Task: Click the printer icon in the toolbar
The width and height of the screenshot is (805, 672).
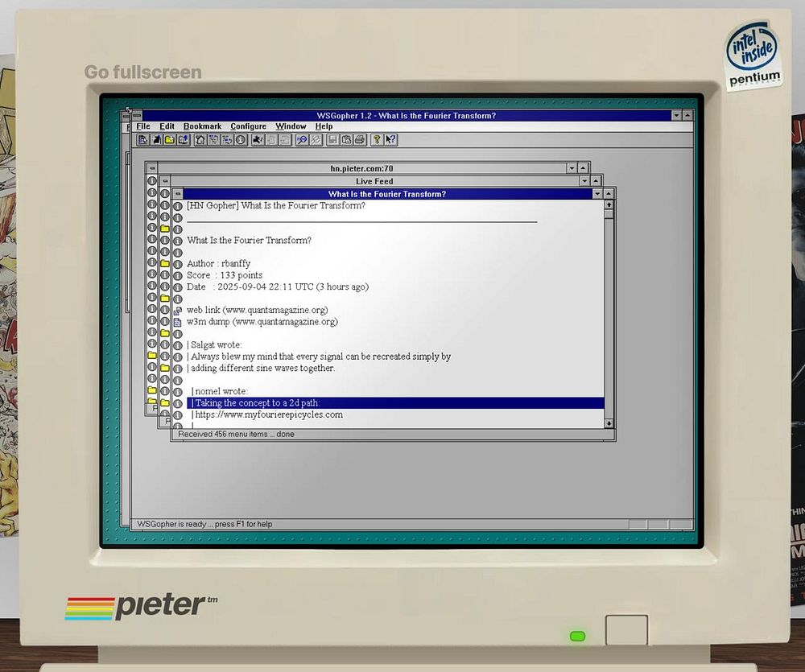Action: (x=360, y=140)
